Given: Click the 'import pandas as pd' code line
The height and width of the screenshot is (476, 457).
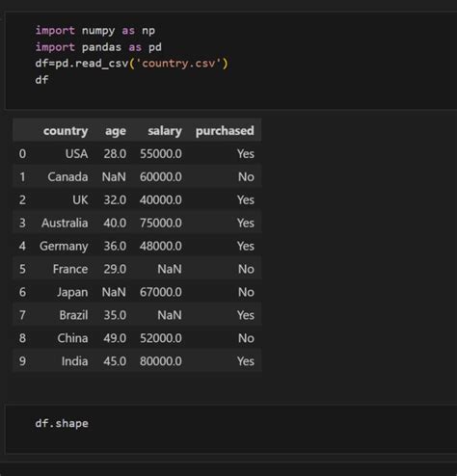Looking at the screenshot, I should click(x=98, y=47).
